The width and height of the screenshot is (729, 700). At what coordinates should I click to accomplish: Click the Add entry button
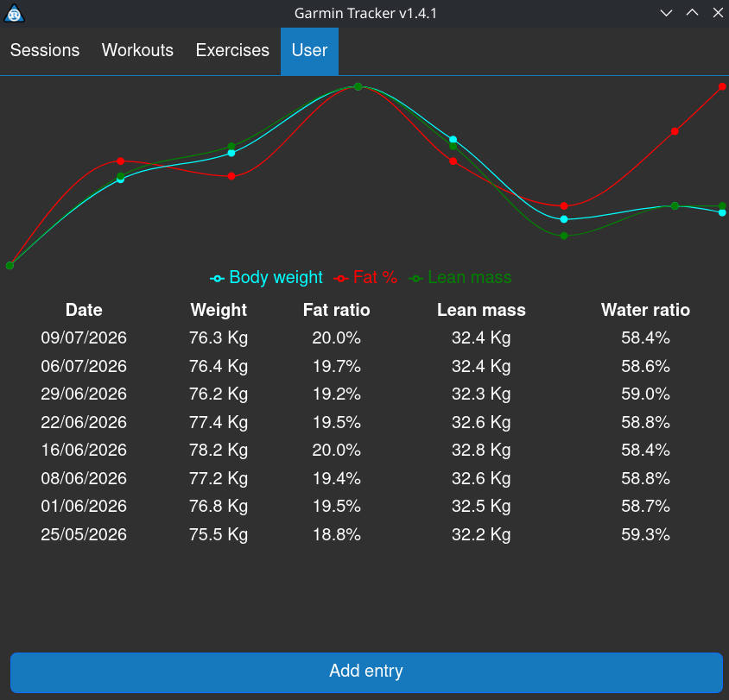366,672
